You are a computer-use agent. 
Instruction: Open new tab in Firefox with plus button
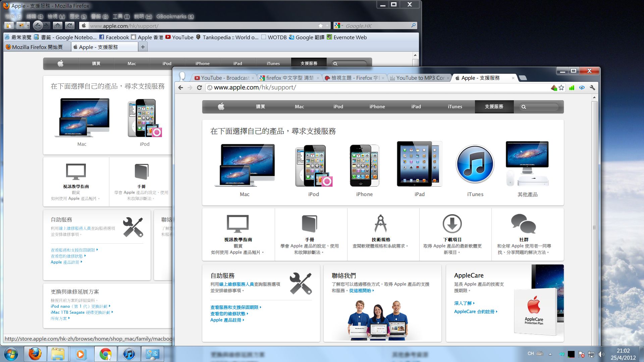(143, 47)
